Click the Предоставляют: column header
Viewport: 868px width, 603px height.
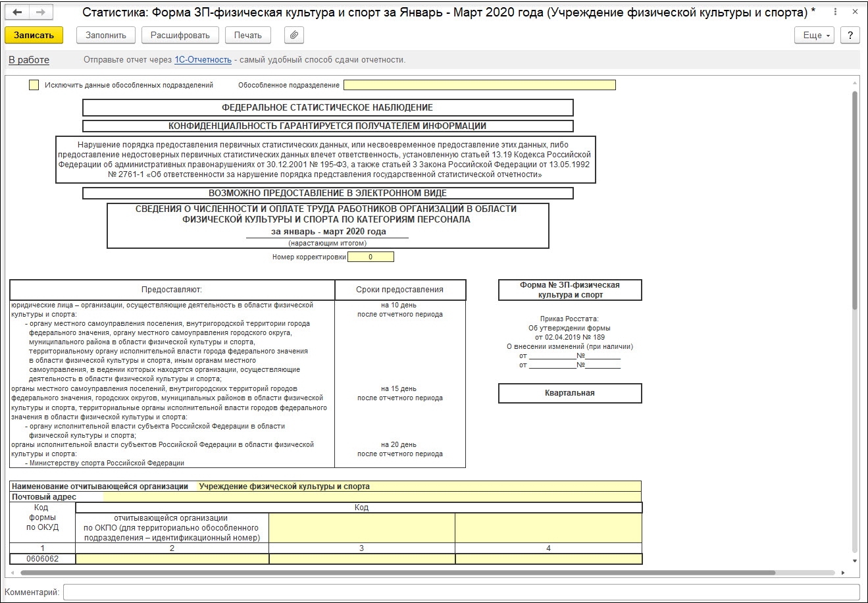172,290
